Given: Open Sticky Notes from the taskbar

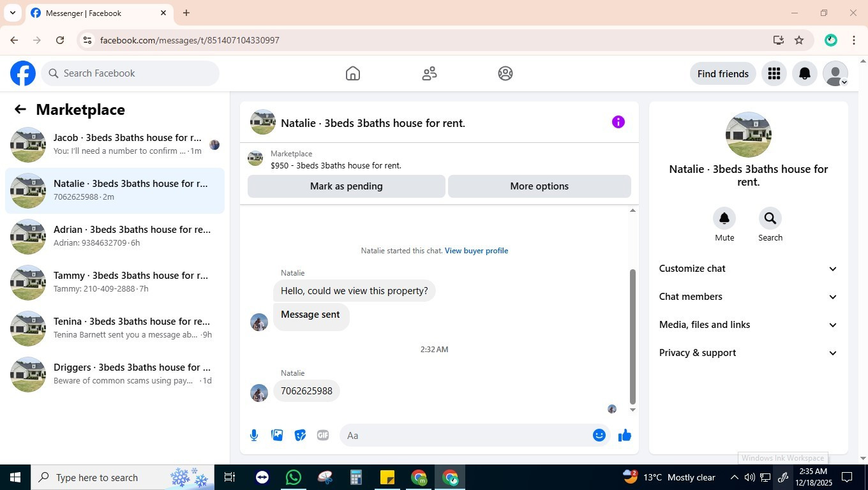Looking at the screenshot, I should (x=387, y=477).
